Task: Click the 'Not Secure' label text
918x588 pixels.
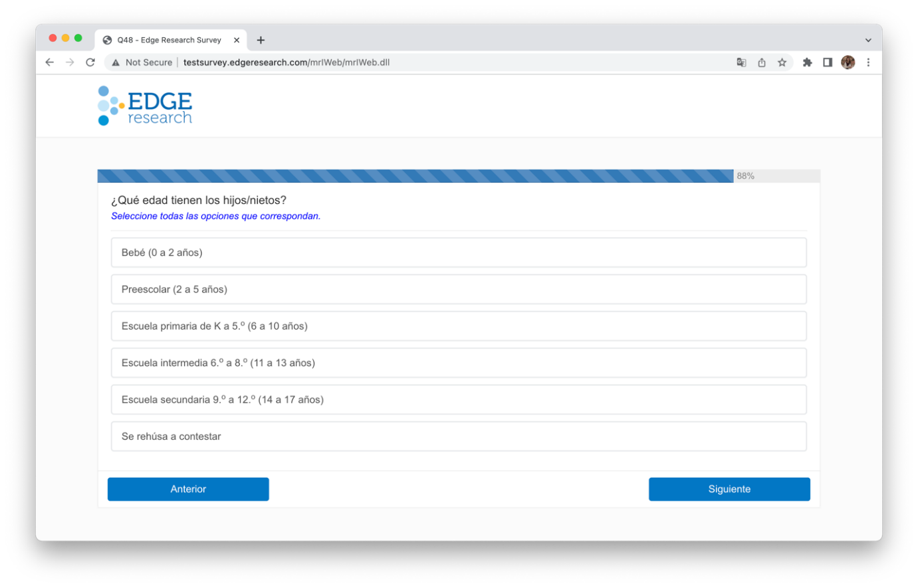Action: coord(149,62)
